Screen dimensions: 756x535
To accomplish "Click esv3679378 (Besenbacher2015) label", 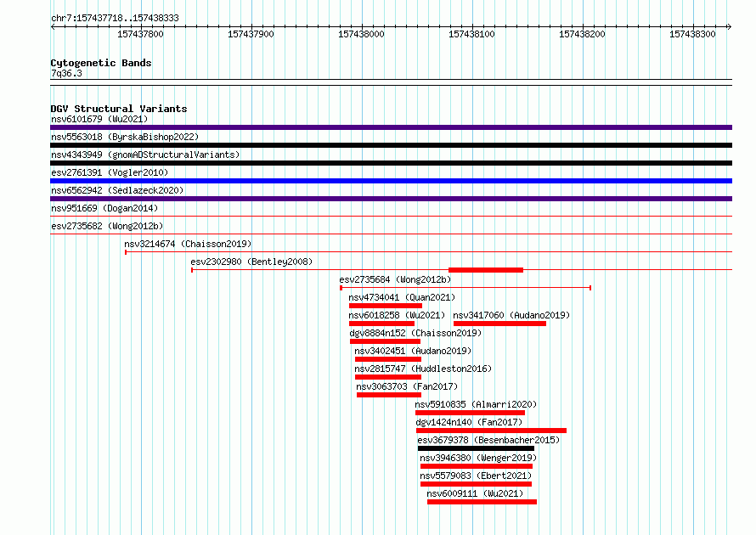I will [489, 440].
